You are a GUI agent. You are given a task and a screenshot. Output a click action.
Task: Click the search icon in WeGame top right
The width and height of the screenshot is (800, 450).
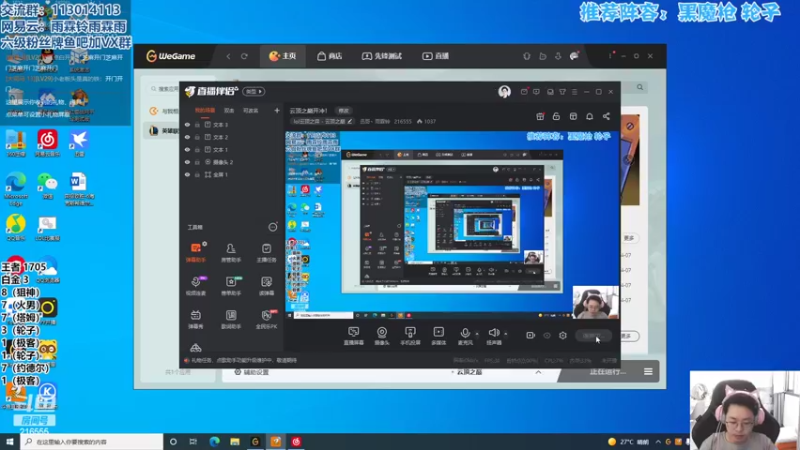click(640, 87)
